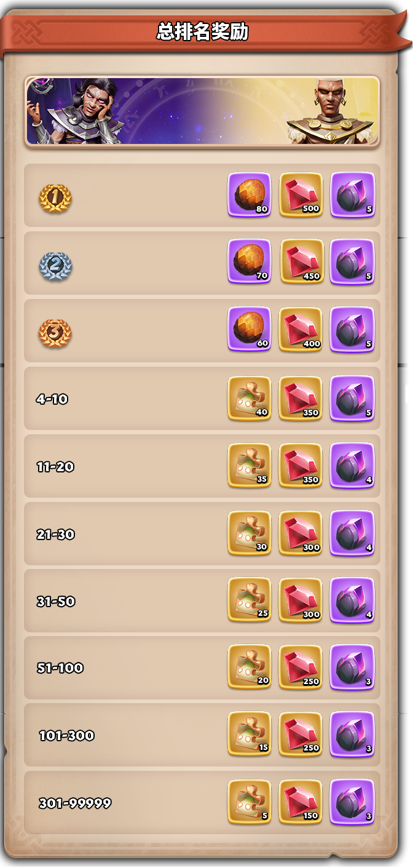Click the purple crystal reward in rank 1 row

pos(353,195)
